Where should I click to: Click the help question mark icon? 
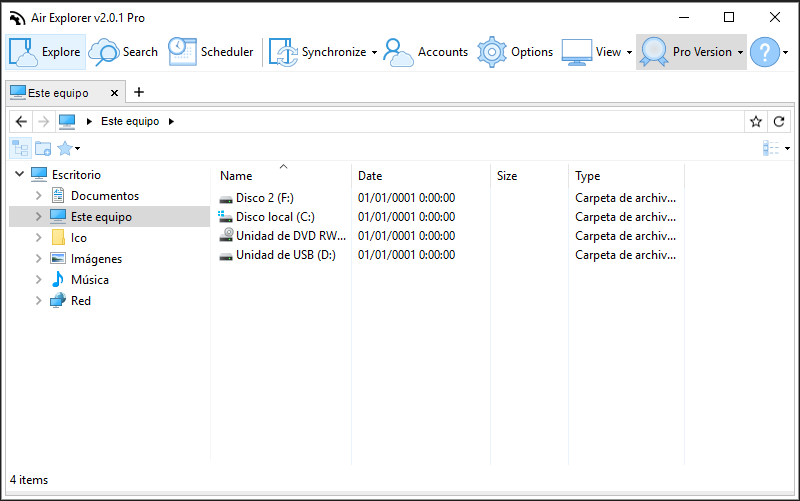pos(765,52)
